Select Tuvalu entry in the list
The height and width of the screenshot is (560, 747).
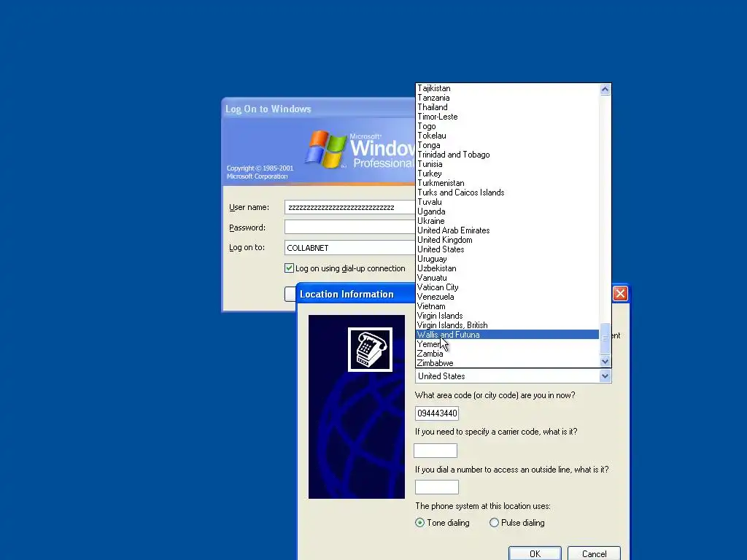[508, 202]
